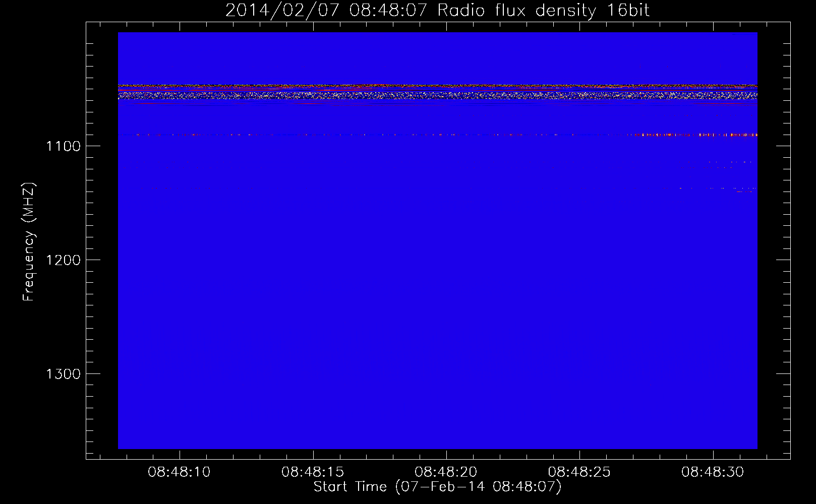Click the 1300 frequency tick label
This screenshot has width=816, height=504.
tap(64, 374)
